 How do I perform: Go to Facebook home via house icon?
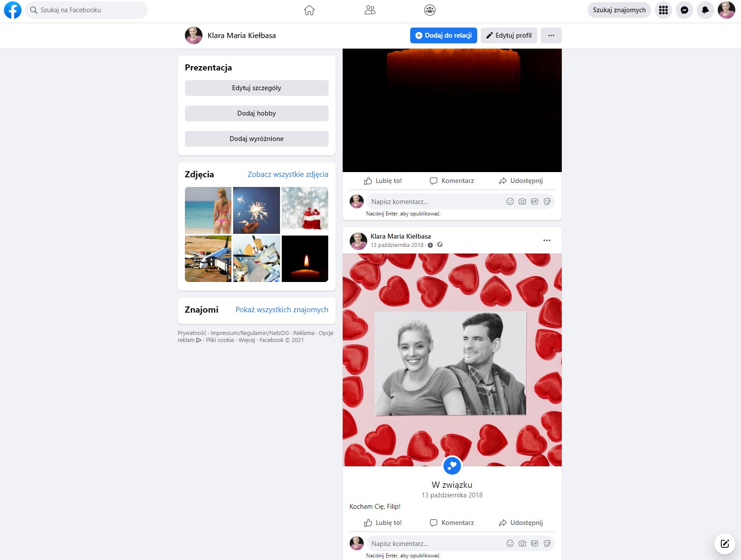[x=309, y=10]
